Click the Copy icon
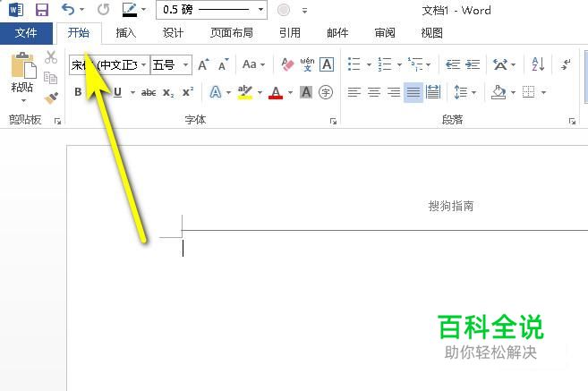 (x=51, y=78)
